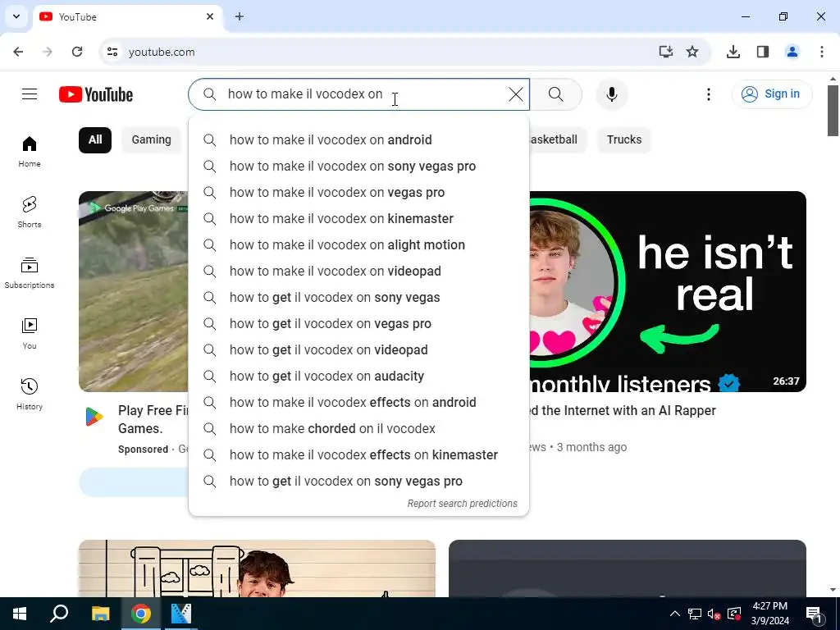Open YouTube settings three-dot menu
This screenshot has height=630, width=840.
coord(708,94)
